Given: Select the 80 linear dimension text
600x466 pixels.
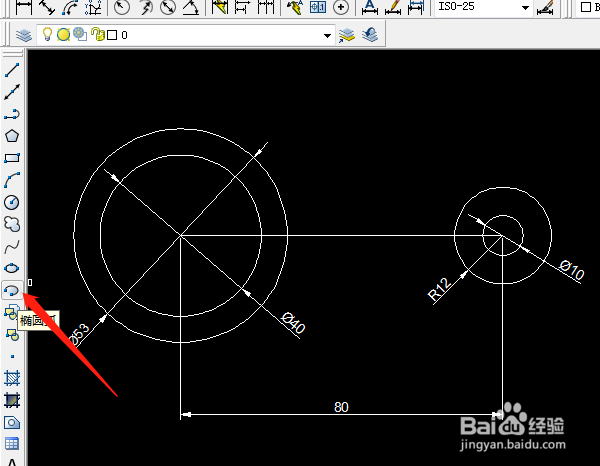Looking at the screenshot, I should point(341,407).
